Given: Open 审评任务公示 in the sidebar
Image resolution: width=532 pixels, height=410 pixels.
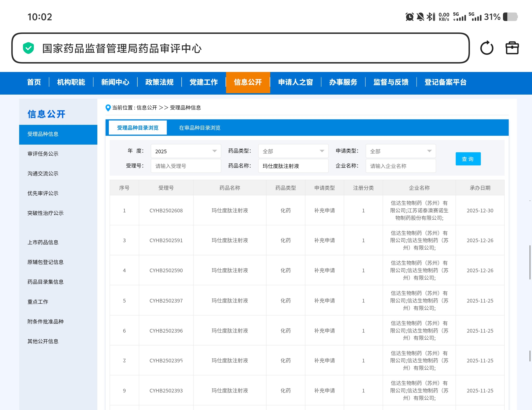Looking at the screenshot, I should [x=43, y=154].
